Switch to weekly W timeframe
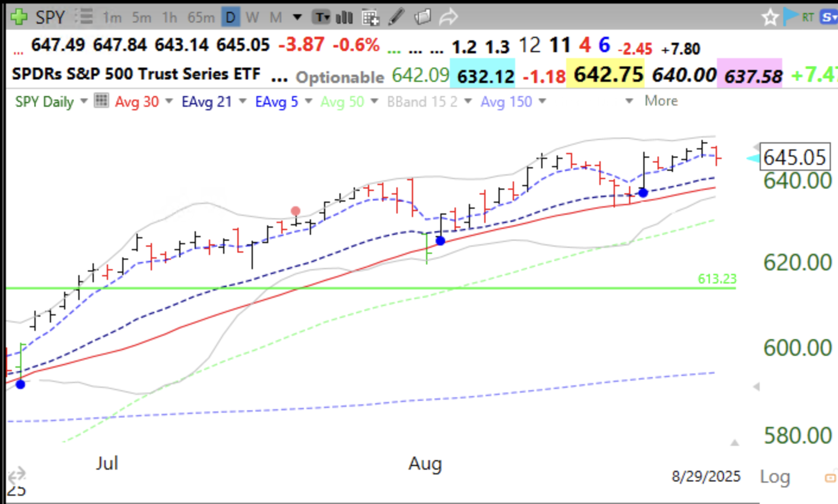 (252, 17)
